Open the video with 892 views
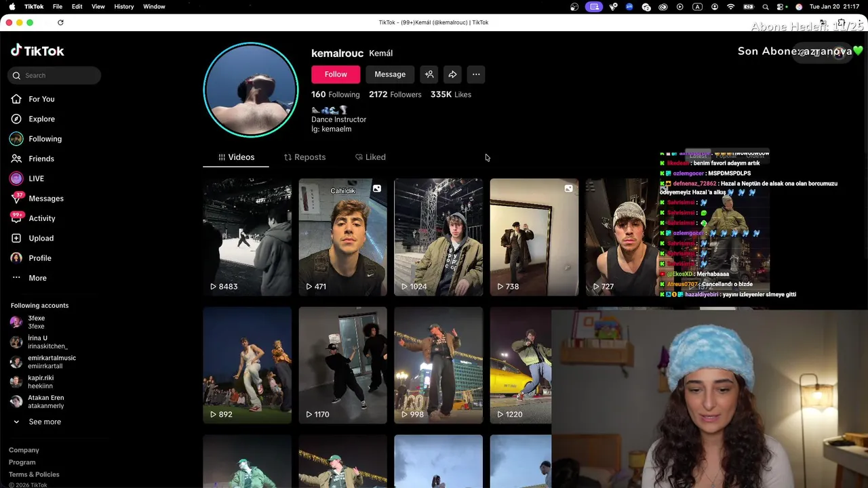868x488 pixels. tap(248, 365)
